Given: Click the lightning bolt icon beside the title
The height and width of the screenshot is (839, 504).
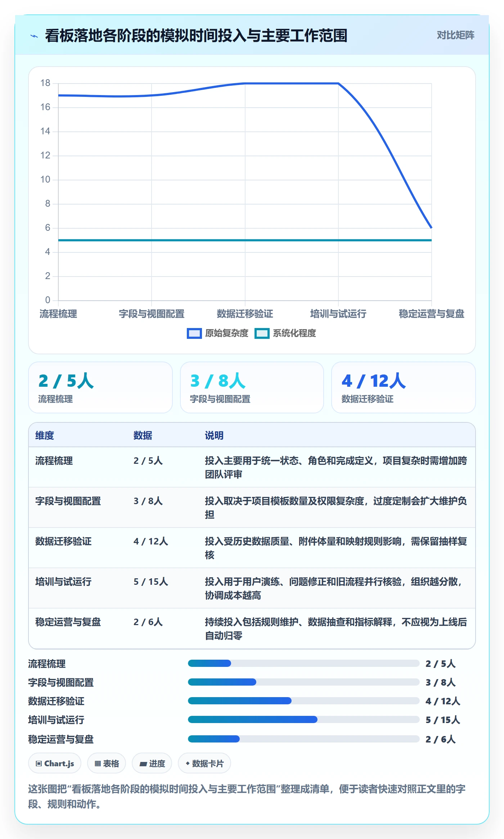Looking at the screenshot, I should [x=34, y=36].
